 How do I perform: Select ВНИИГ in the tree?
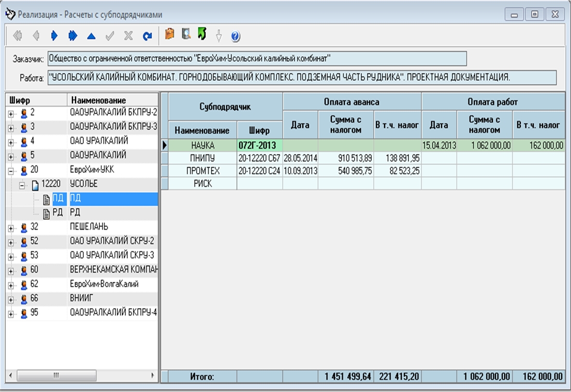[x=81, y=298]
